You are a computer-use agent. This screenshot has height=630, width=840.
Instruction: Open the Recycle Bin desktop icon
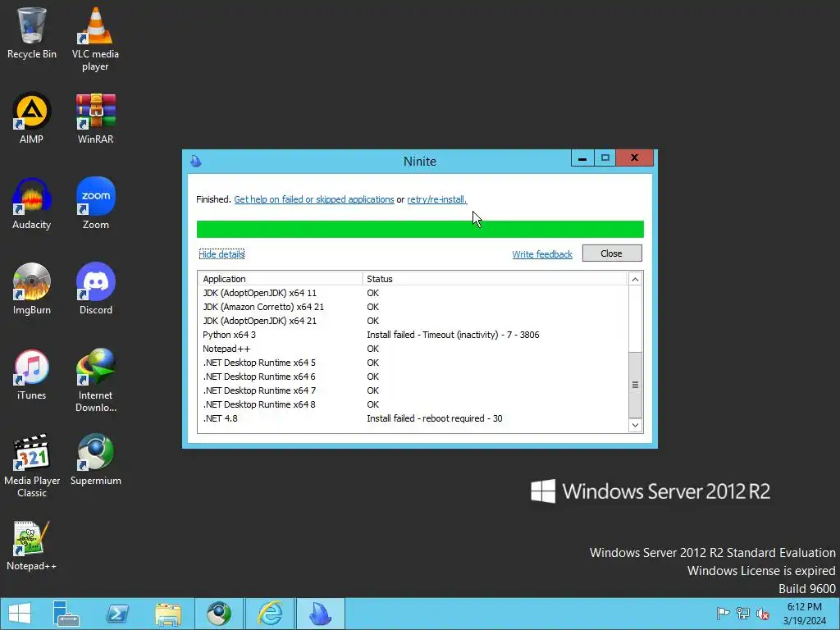point(32,33)
